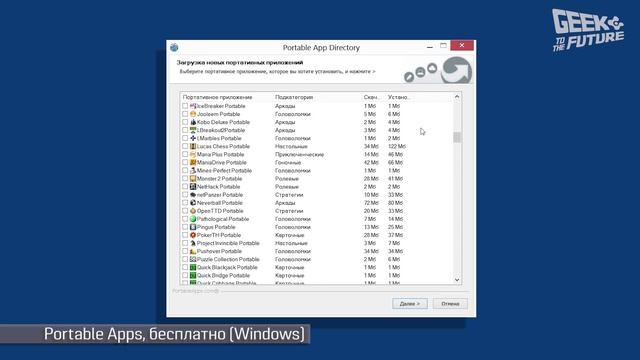
Task: Click the Project Invincible Portable knight icon
Action: 193,243
